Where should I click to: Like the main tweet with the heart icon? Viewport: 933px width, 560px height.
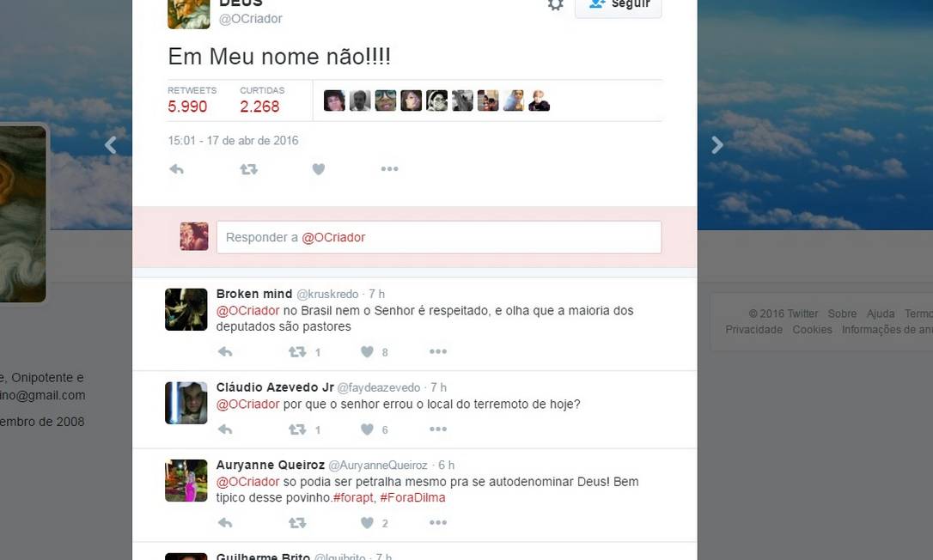coord(319,169)
